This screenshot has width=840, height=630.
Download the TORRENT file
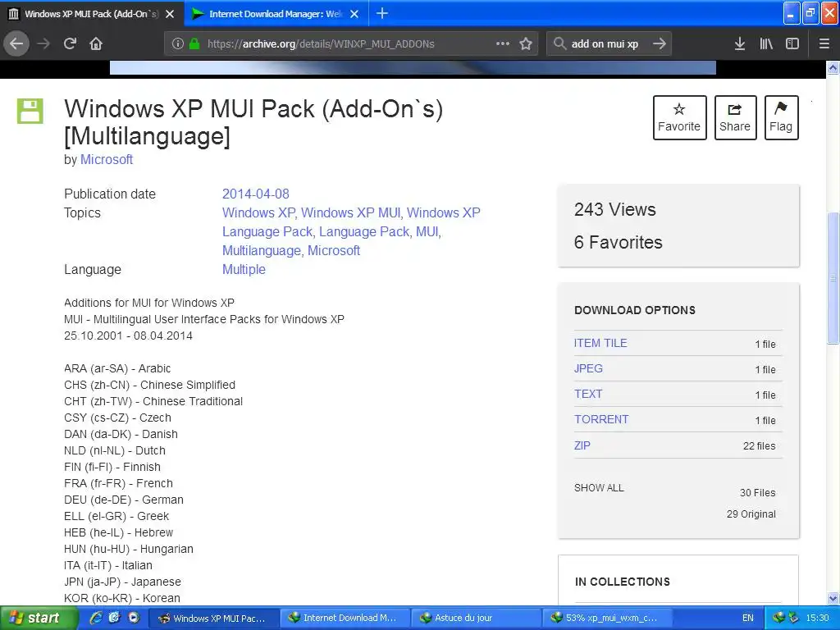(x=601, y=419)
